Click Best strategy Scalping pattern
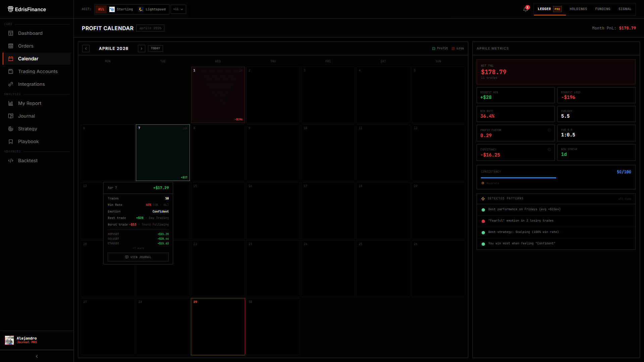This screenshot has width=644, height=362. (x=556, y=232)
